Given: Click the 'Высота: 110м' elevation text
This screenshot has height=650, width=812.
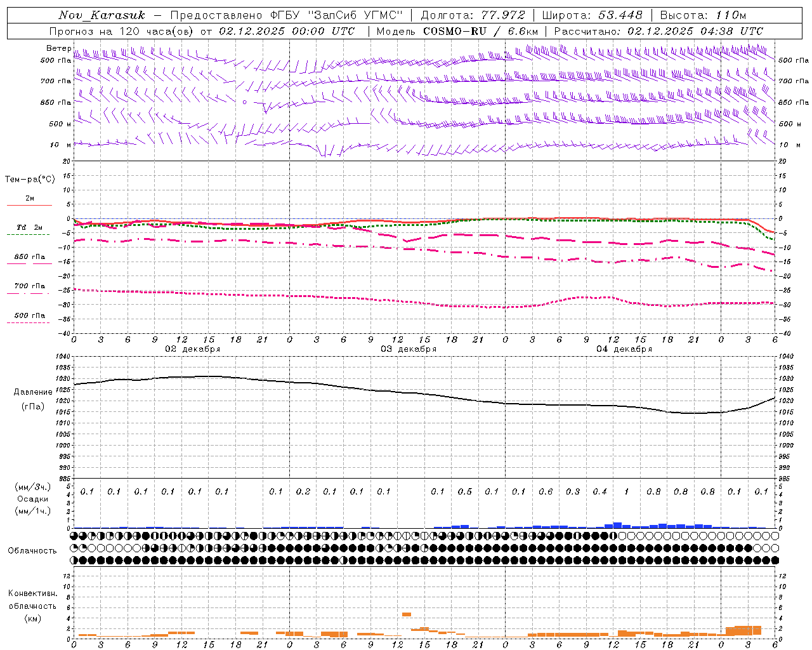Looking at the screenshot, I should 703,15.
